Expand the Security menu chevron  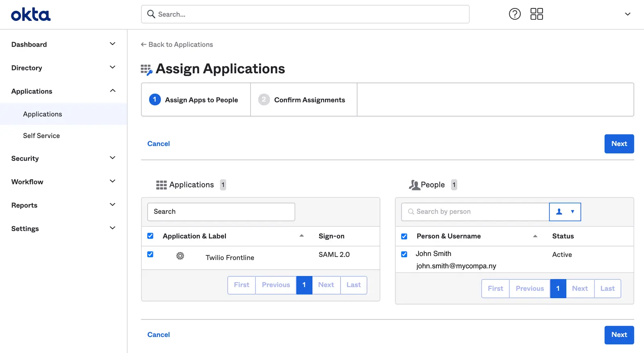[113, 158]
